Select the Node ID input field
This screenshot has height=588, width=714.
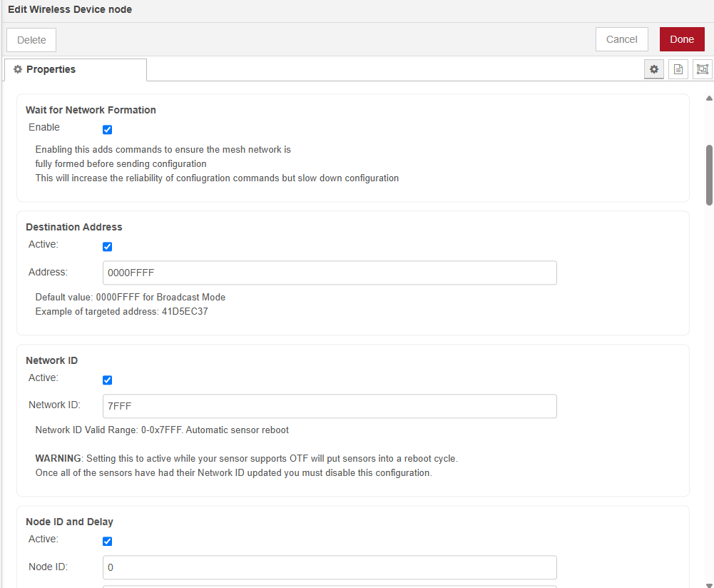pos(330,568)
